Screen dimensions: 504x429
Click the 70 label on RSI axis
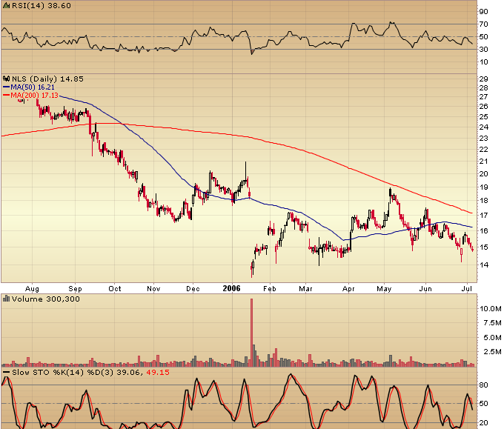(484, 24)
